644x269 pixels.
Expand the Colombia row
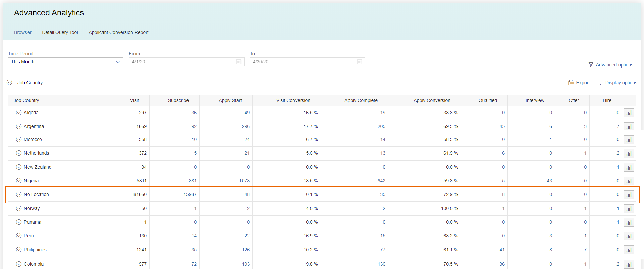tap(19, 264)
